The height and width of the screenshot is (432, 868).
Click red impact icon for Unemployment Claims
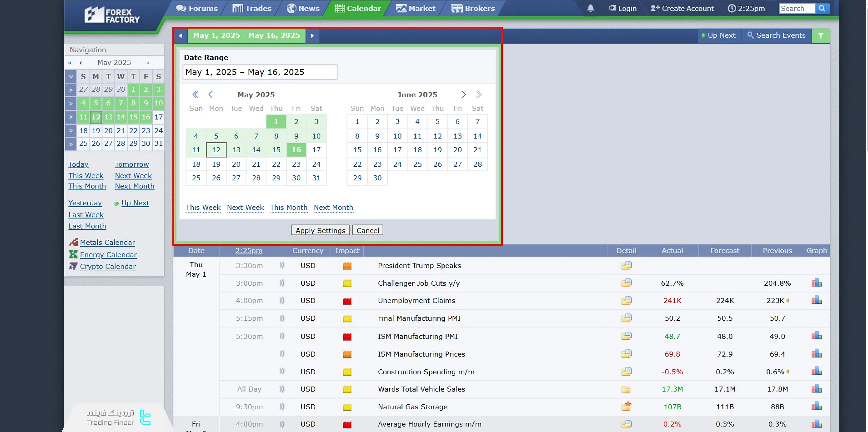347,301
